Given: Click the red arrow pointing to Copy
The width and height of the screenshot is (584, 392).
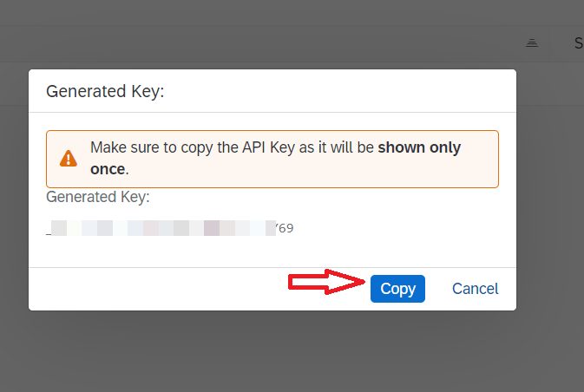Looking at the screenshot, I should coord(326,282).
